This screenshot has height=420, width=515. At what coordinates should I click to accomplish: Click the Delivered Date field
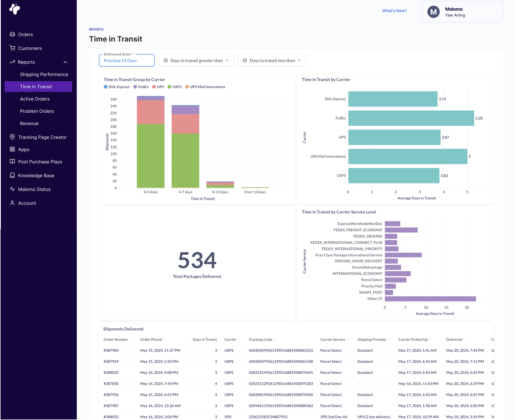tap(126, 61)
